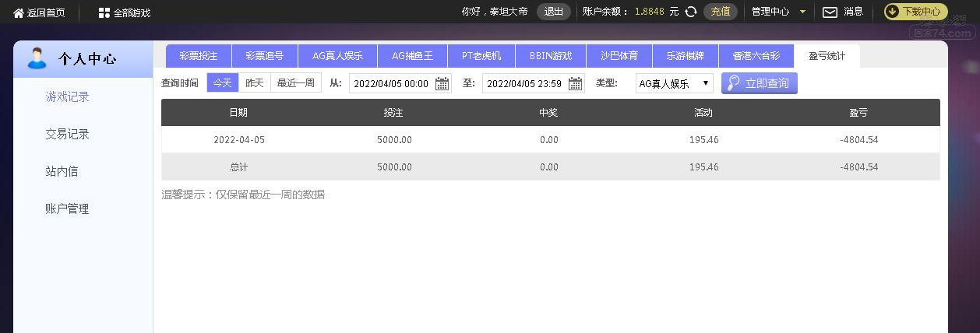Open the 类型 AG真人娱乐 dropdown
980x333 pixels.
(675, 83)
